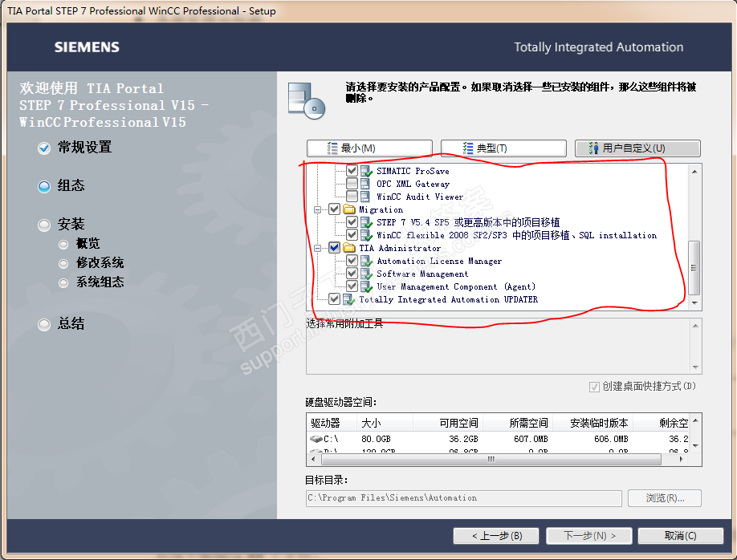
Task: Click disk table horizontal scroll right arrow
Action: click(681, 460)
